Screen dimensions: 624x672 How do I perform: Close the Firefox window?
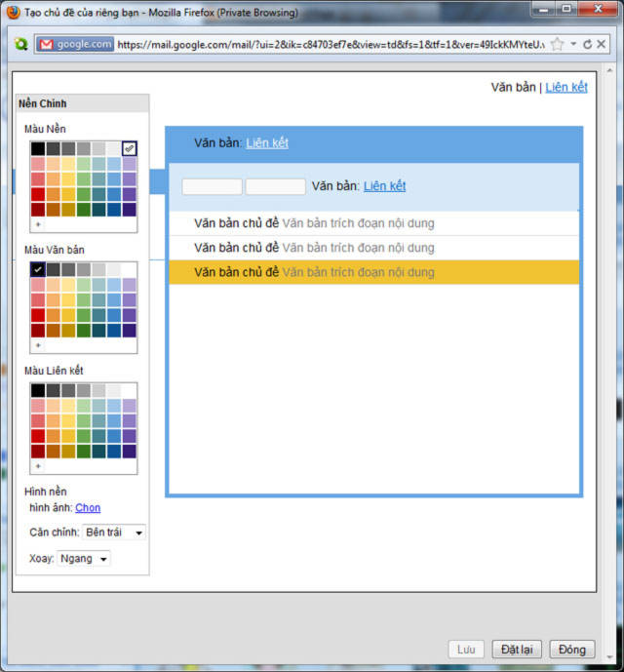(599, 9)
